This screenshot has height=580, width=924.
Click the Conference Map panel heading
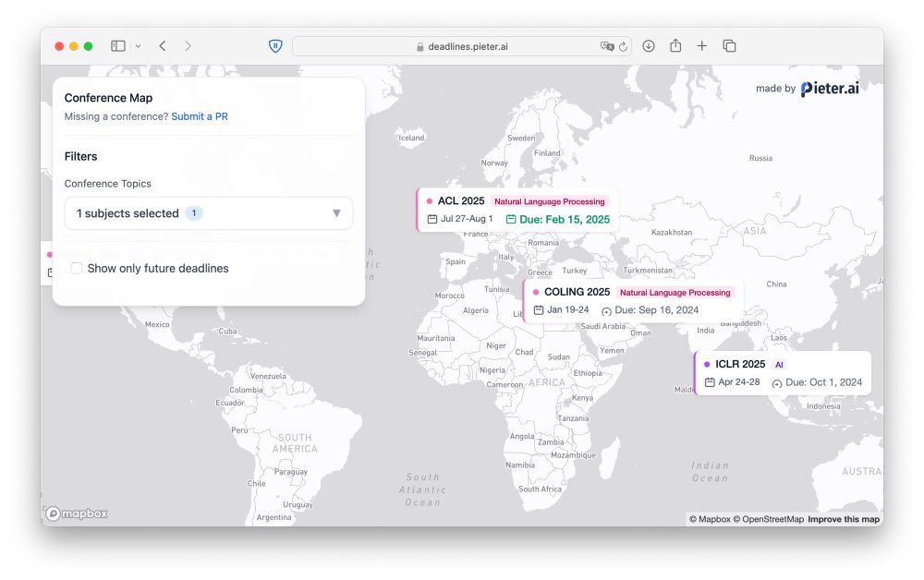[108, 98]
